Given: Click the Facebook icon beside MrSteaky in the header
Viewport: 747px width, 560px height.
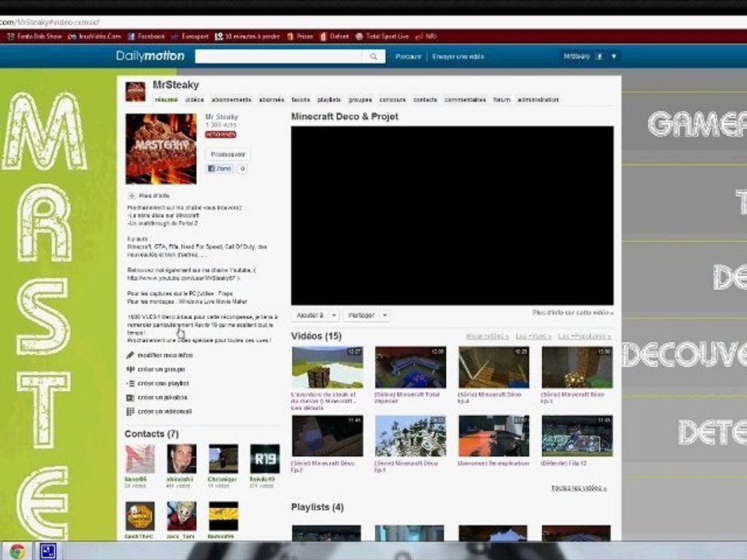Looking at the screenshot, I should [599, 56].
